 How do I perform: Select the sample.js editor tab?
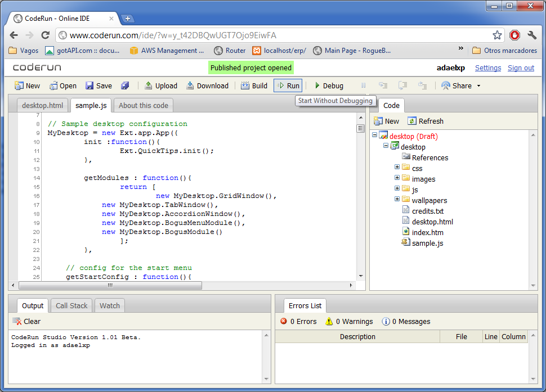91,105
